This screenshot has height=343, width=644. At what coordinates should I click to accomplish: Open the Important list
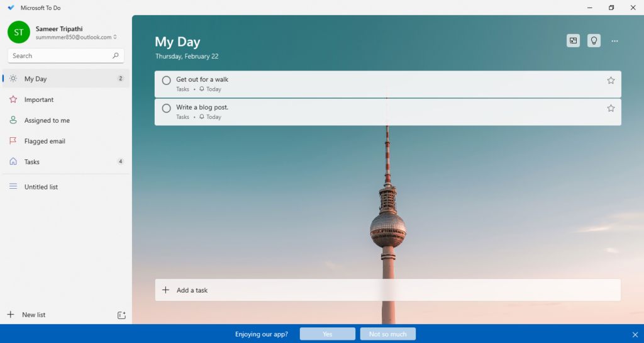(x=65, y=99)
